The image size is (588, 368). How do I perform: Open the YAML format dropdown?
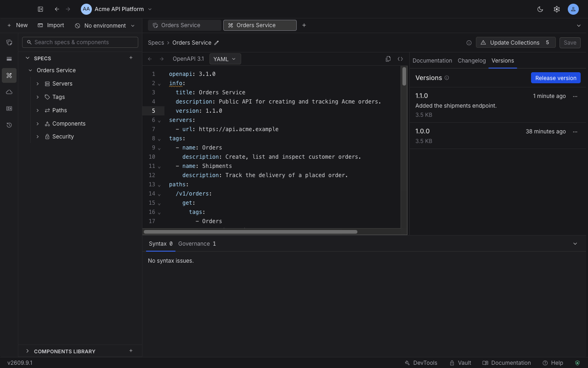(x=225, y=59)
